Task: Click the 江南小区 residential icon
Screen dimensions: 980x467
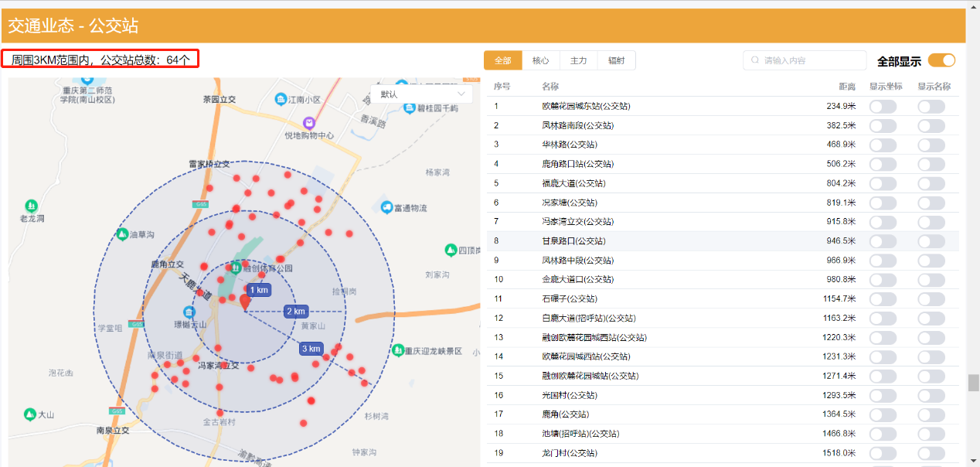Action: [x=281, y=99]
